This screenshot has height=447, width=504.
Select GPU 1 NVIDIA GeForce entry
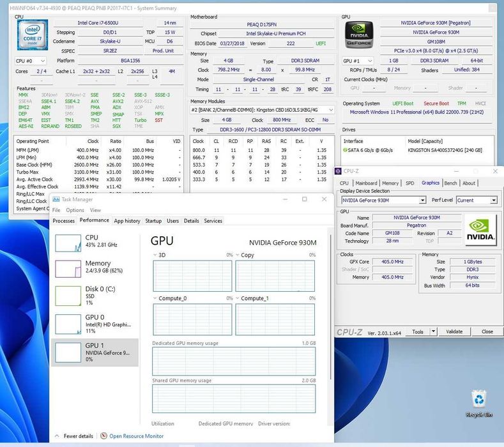95,352
